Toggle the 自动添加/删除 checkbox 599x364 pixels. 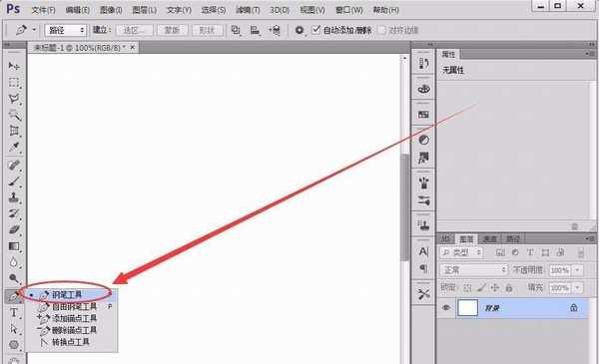pos(315,29)
